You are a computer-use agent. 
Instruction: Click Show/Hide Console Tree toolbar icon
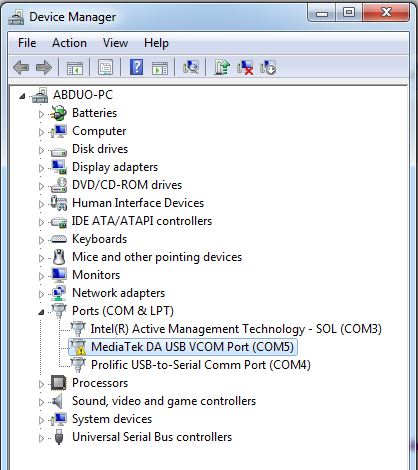(75, 68)
